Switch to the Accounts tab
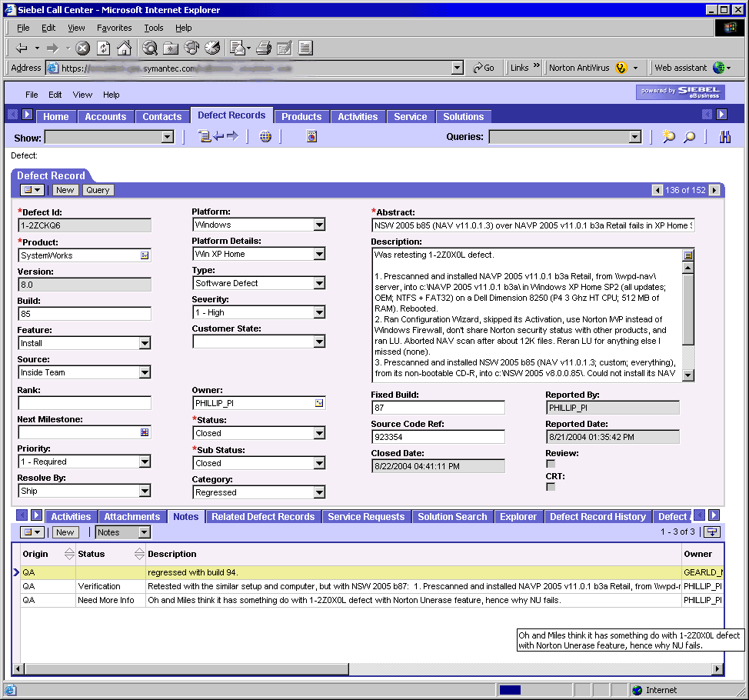749x700 pixels. (x=105, y=117)
